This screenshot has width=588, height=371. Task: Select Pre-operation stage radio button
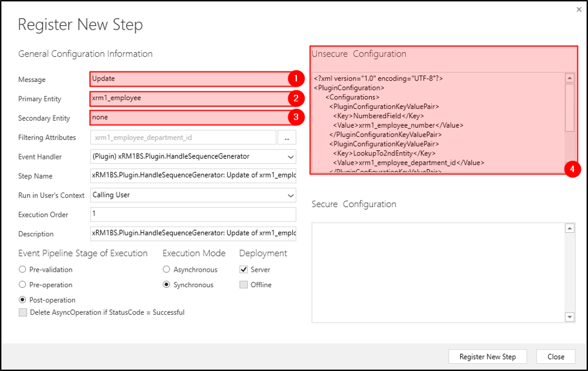click(23, 285)
